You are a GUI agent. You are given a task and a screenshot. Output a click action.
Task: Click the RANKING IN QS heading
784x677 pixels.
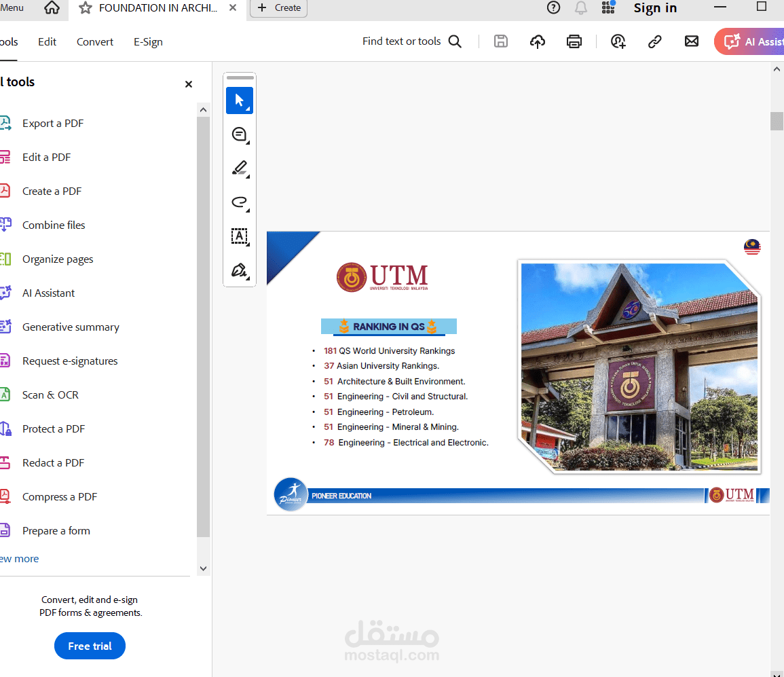tap(388, 327)
